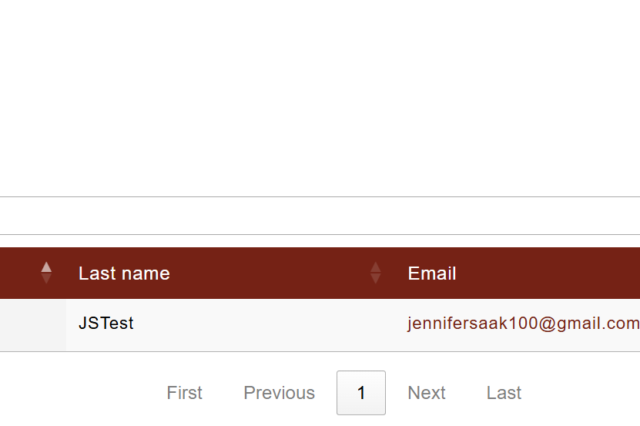The image size is (640, 426).
Task: Go to the Previous page
Action: tap(279, 393)
